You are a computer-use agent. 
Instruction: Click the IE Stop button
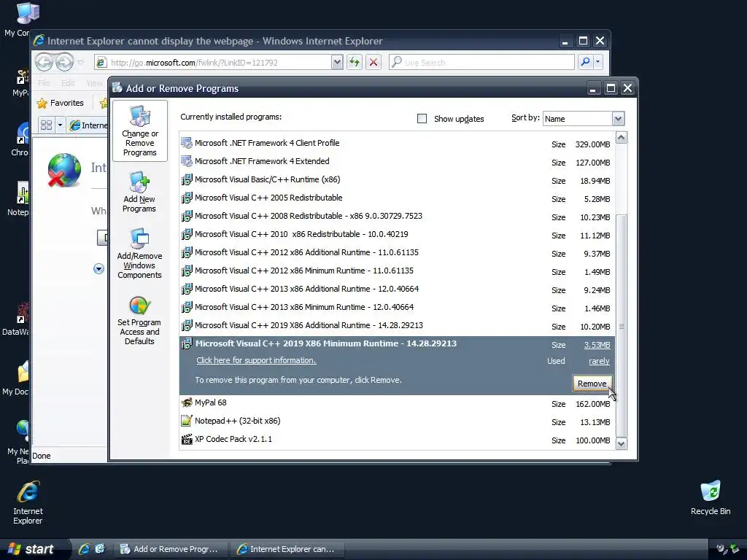point(373,63)
